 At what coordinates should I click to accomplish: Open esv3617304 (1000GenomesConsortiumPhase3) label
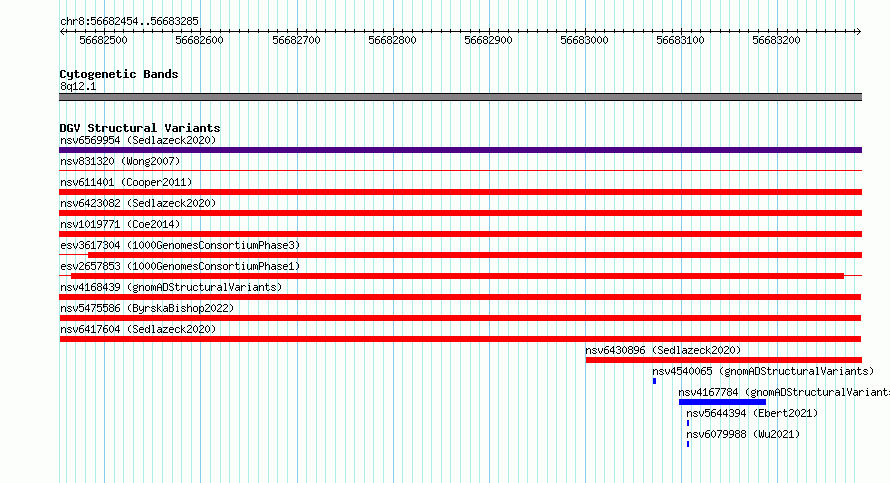pos(180,245)
